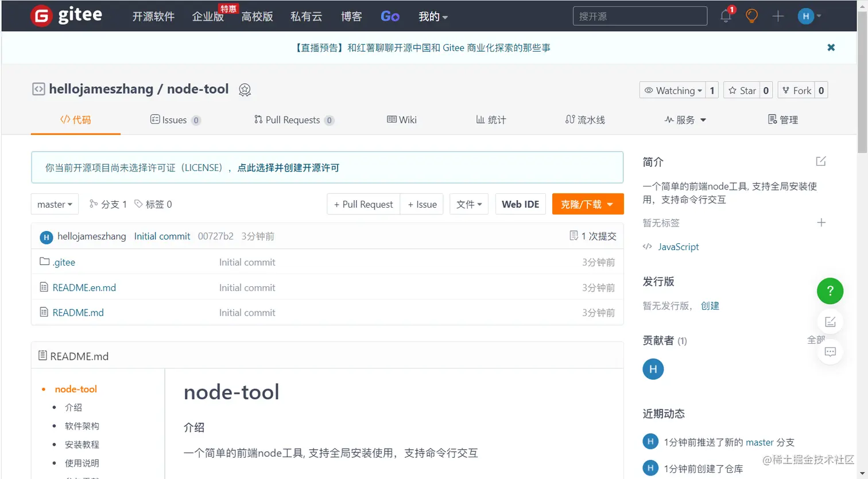Jump to 安装教程 in README outline
Screen dimensions: 868x479
click(82, 445)
